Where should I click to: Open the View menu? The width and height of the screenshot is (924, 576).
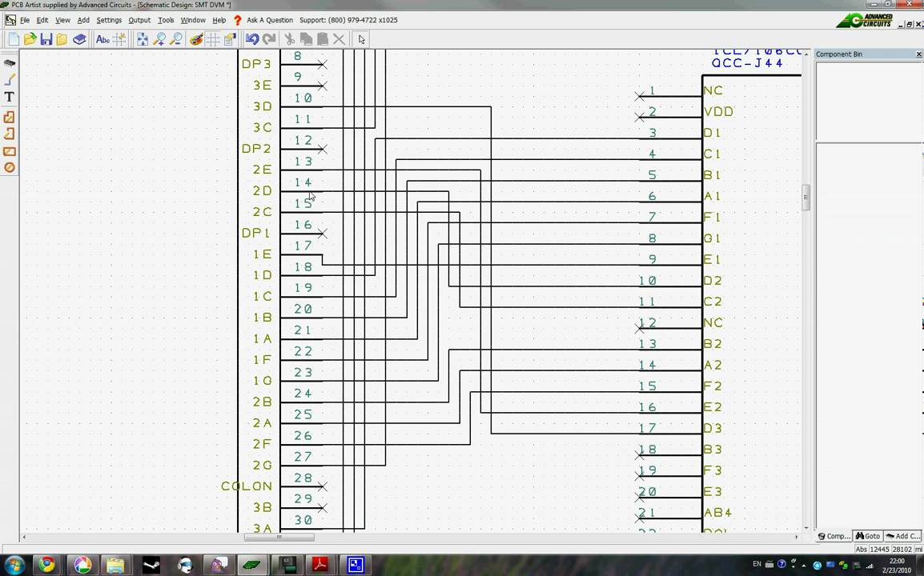click(62, 20)
